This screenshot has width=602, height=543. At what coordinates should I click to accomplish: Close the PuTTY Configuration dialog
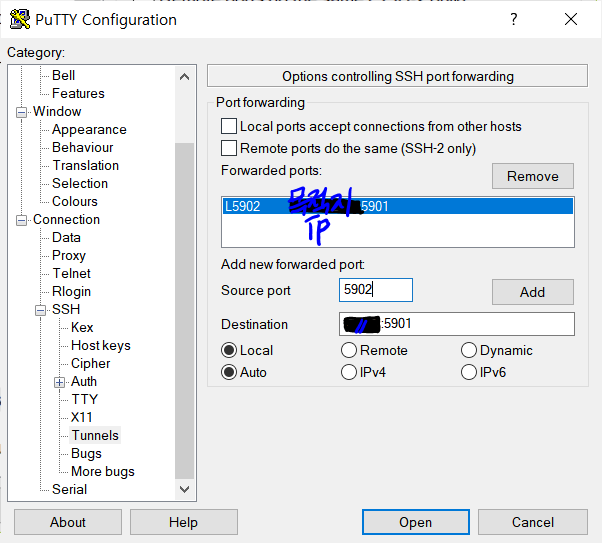coord(571,19)
